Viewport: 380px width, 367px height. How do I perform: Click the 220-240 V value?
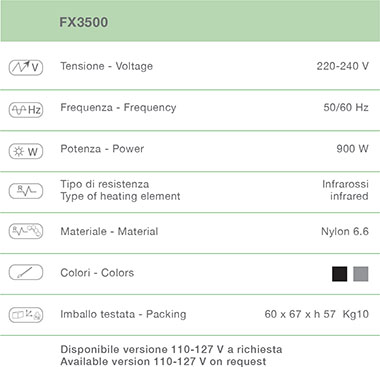(x=343, y=66)
